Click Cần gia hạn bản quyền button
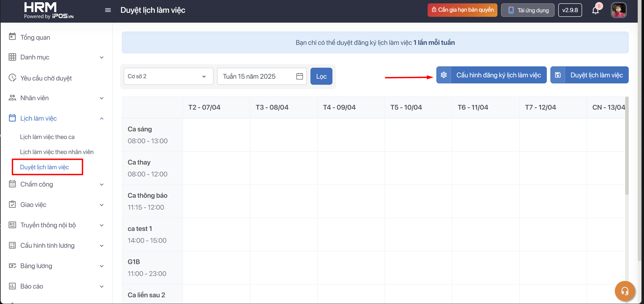 click(462, 10)
